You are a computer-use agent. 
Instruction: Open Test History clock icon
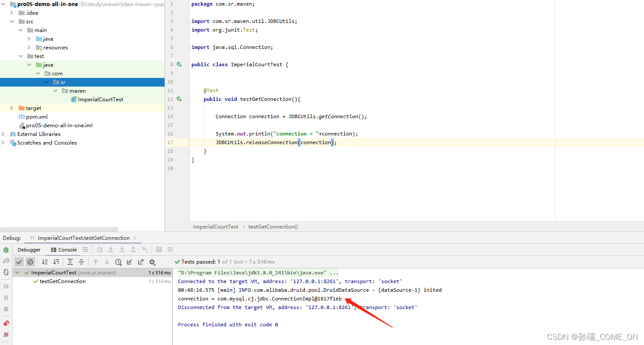click(118, 262)
